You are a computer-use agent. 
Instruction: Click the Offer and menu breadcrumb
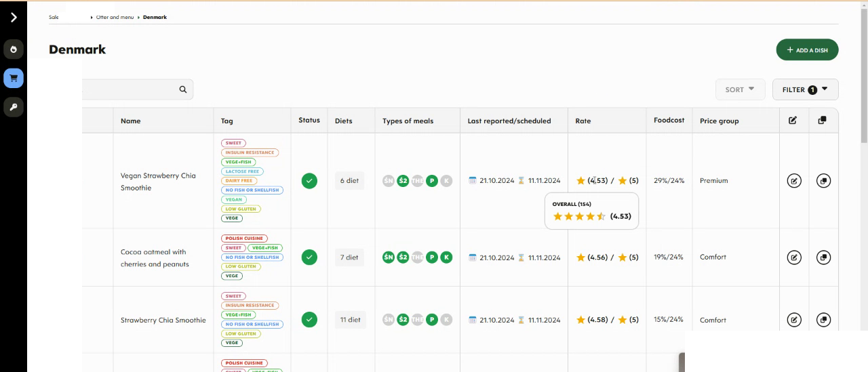(115, 17)
